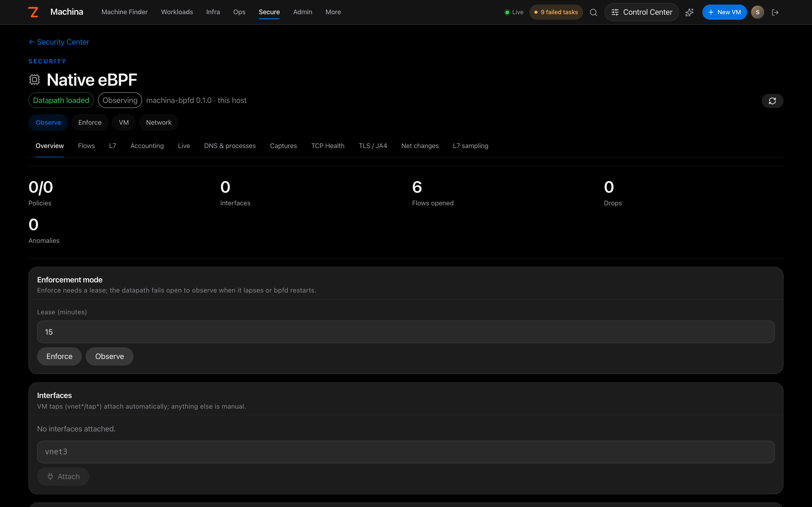Image resolution: width=812 pixels, height=507 pixels.
Task: Open the DNS & processes tab
Action: click(x=230, y=146)
